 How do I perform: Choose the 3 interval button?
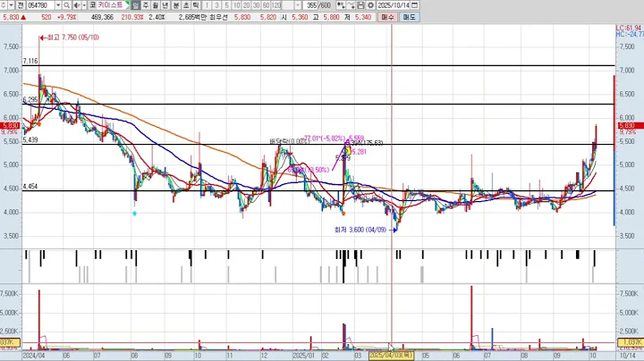click(216, 5)
